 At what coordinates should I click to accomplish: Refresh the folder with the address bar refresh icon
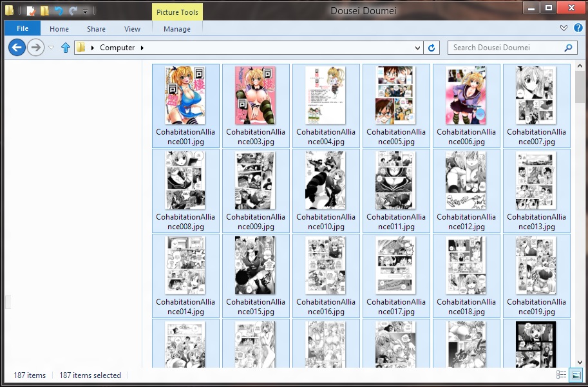tap(432, 48)
